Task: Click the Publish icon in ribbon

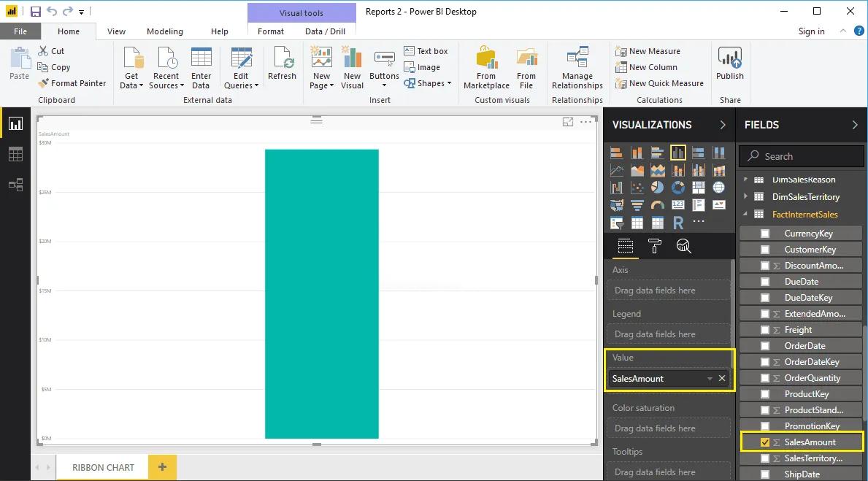Action: (x=729, y=64)
